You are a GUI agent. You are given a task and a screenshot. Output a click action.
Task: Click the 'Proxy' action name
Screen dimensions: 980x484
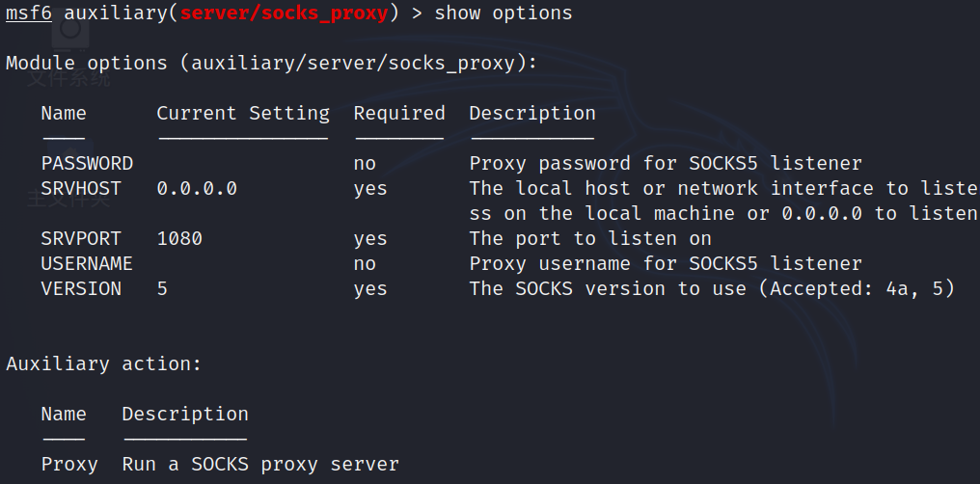coord(69,464)
